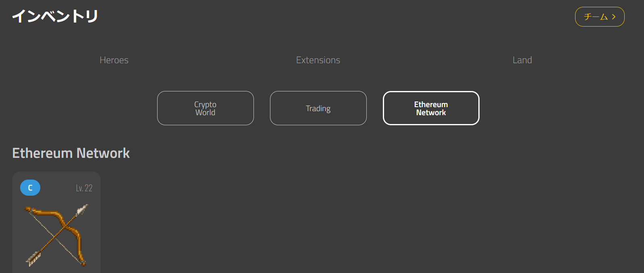Click the wooden bow's upper grip end

(29, 209)
